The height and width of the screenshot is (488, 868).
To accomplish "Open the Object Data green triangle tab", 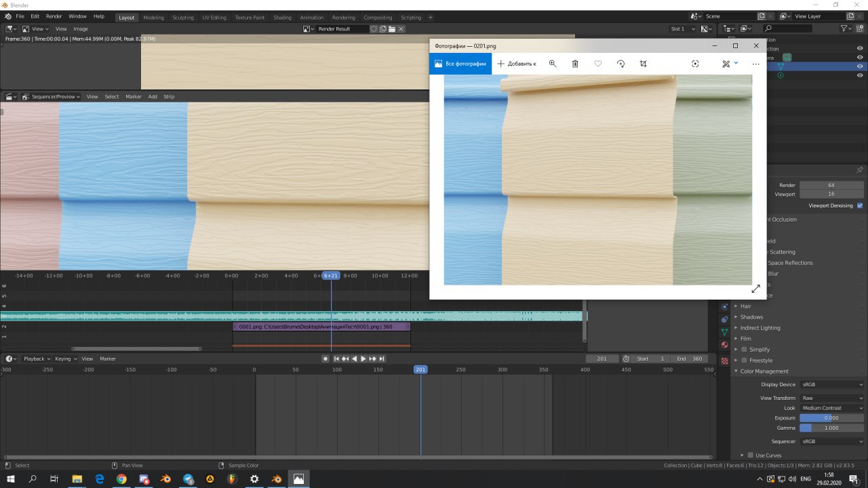I will coord(725,332).
